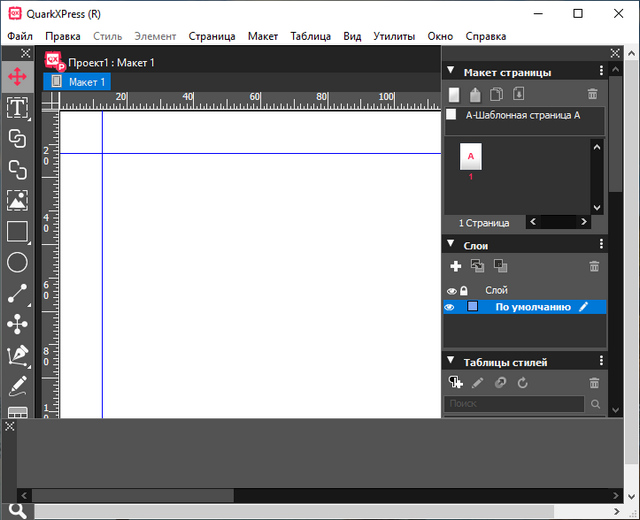Toggle visibility eye of По умолчанию layer
This screenshot has height=520, width=640.
point(450,307)
